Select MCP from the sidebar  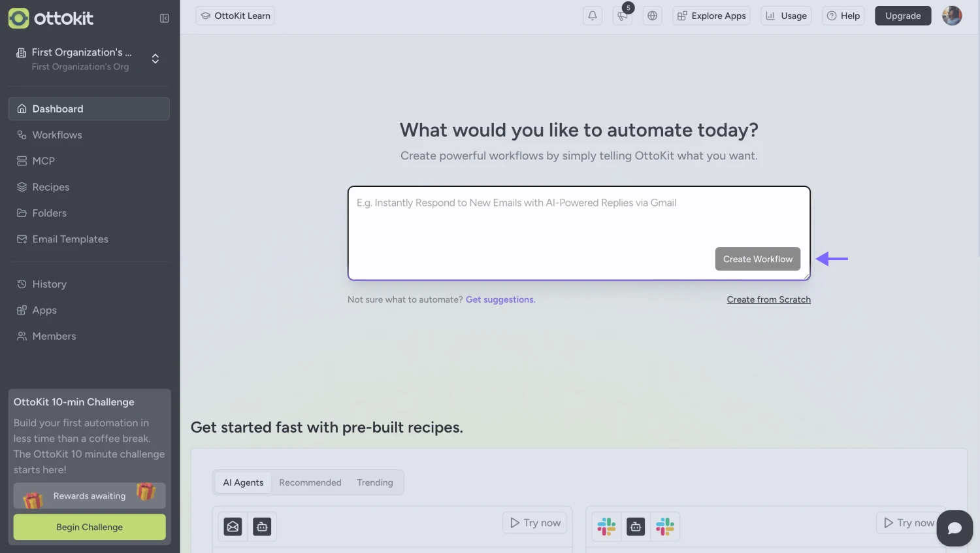pyautogui.click(x=43, y=161)
